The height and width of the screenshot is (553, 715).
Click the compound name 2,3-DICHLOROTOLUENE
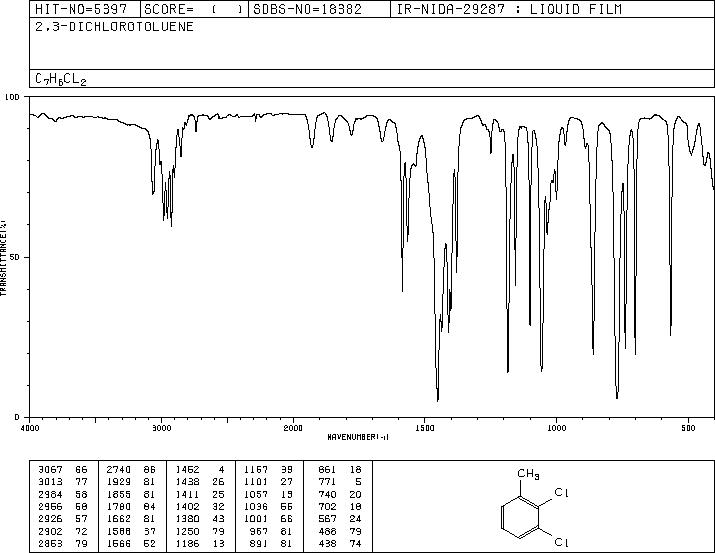114,27
